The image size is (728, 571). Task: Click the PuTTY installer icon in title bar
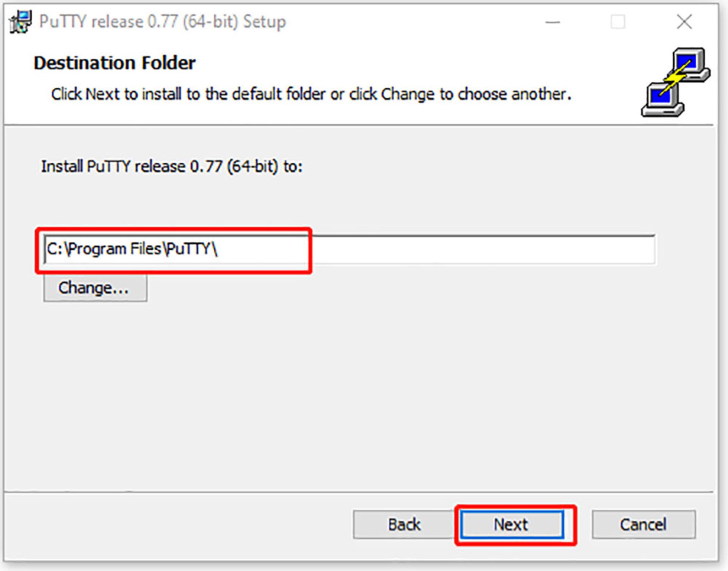(x=20, y=22)
